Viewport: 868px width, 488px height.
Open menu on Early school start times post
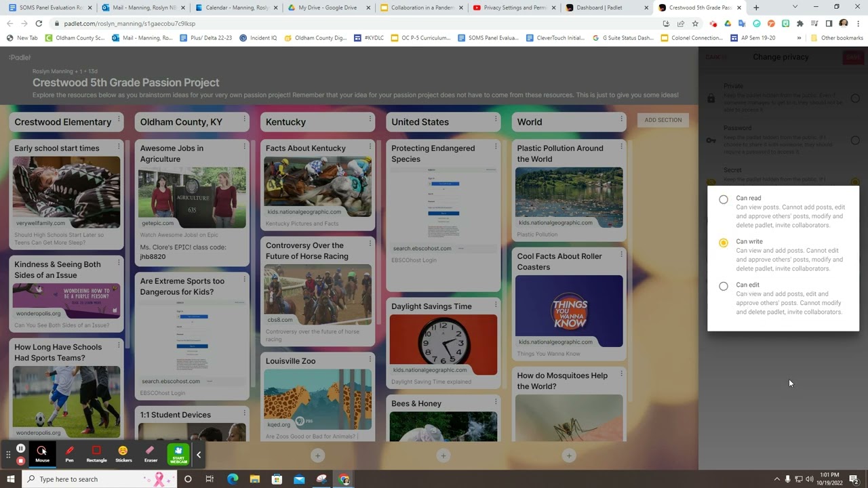point(119,146)
